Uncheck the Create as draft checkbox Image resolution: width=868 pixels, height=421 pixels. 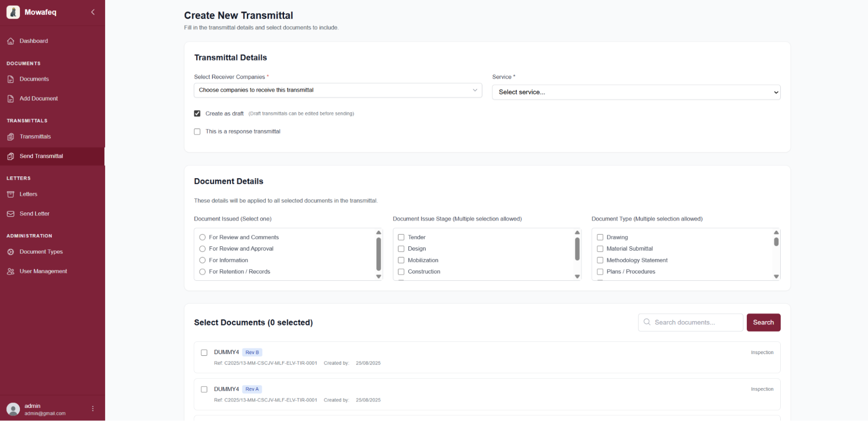[x=197, y=113]
